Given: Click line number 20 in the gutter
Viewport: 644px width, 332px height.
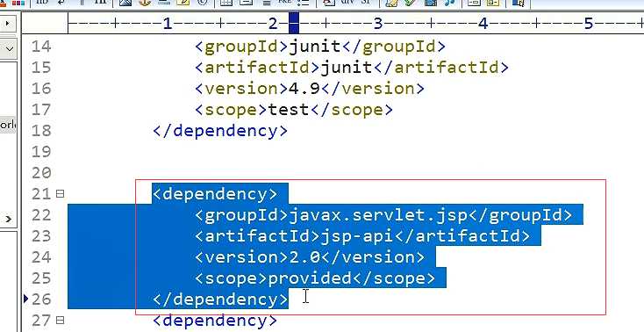Looking at the screenshot, I should (41, 172).
